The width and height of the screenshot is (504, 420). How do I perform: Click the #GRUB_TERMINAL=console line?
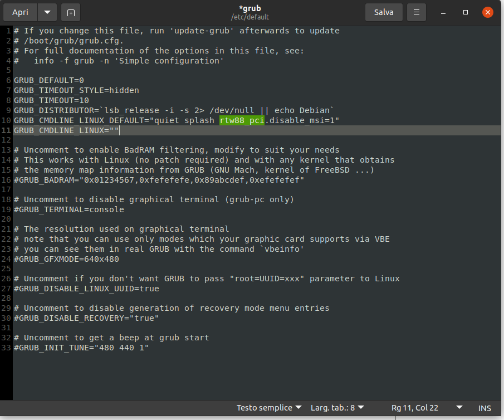click(x=69, y=209)
